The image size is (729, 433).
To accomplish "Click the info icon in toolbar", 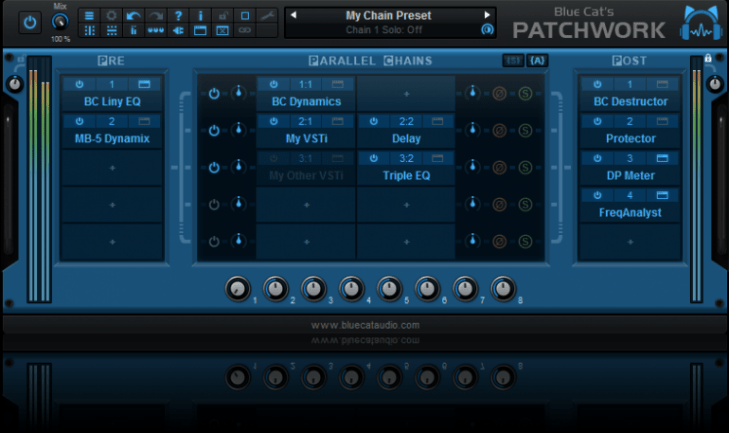I will pos(200,15).
